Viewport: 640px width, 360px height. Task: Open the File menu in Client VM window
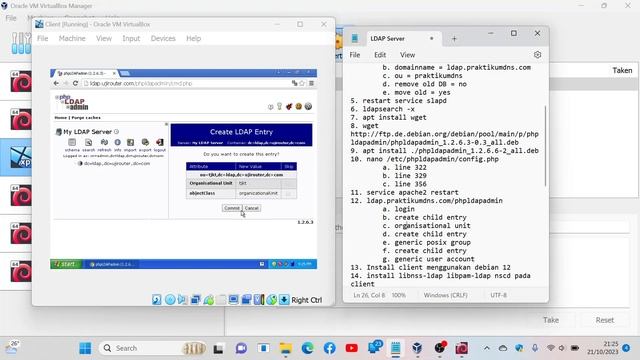point(42,38)
